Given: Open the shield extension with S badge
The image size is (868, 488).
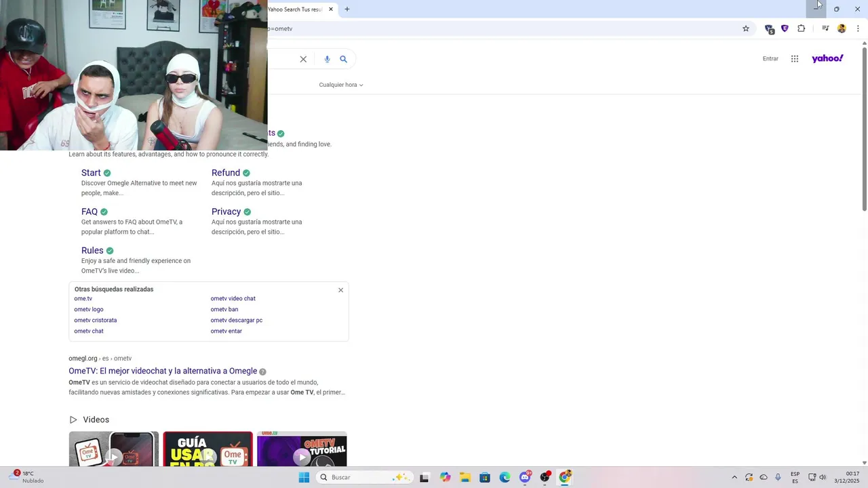Looking at the screenshot, I should (769, 28).
